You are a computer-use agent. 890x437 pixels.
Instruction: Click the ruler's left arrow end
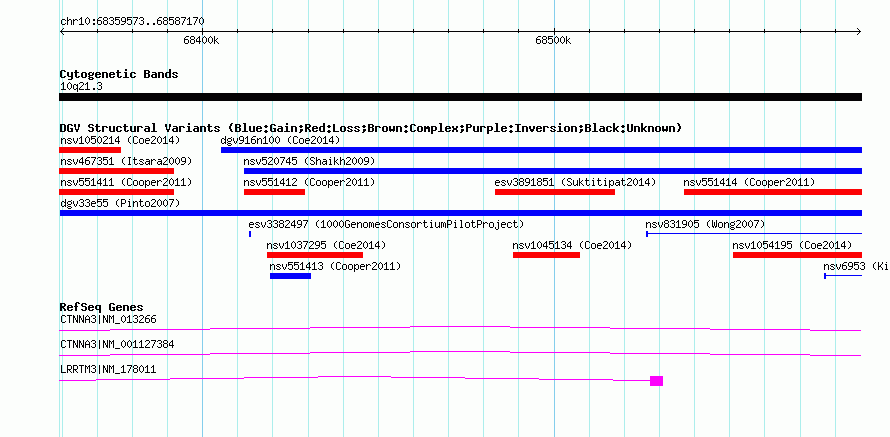(x=62, y=31)
